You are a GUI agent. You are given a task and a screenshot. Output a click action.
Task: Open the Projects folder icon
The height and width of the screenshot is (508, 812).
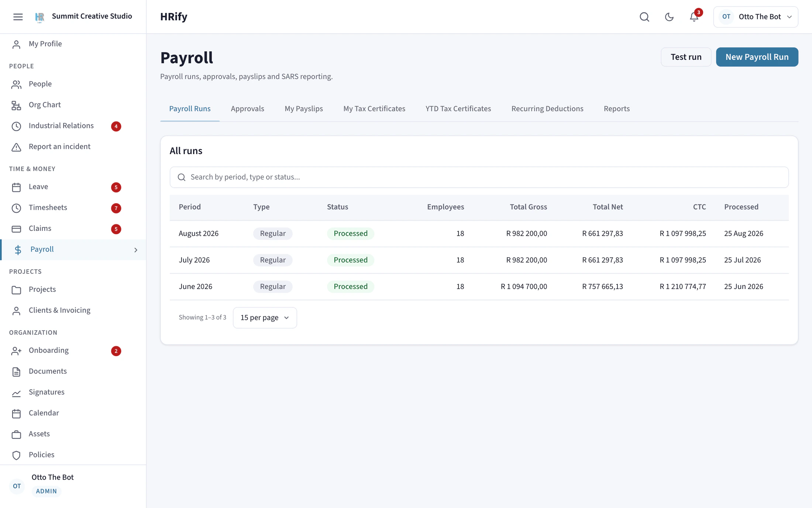click(16, 290)
